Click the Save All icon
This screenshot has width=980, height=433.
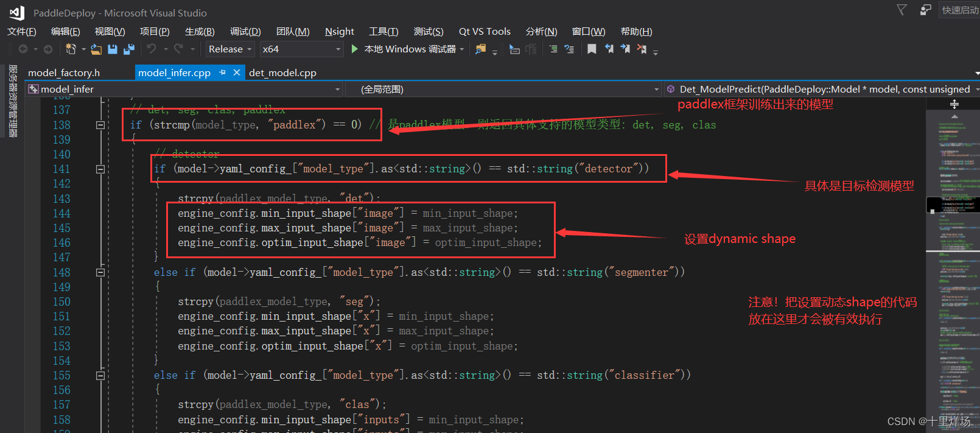point(129,49)
